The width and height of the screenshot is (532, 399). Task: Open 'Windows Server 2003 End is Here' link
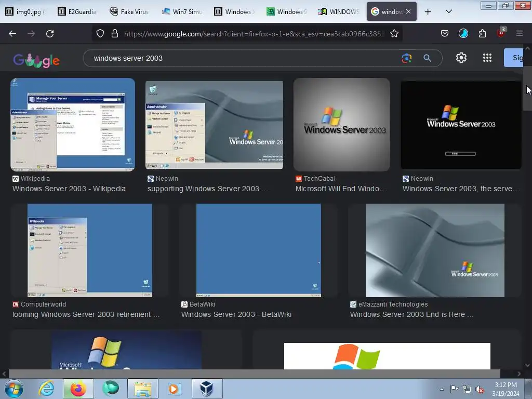pyautogui.click(x=411, y=314)
